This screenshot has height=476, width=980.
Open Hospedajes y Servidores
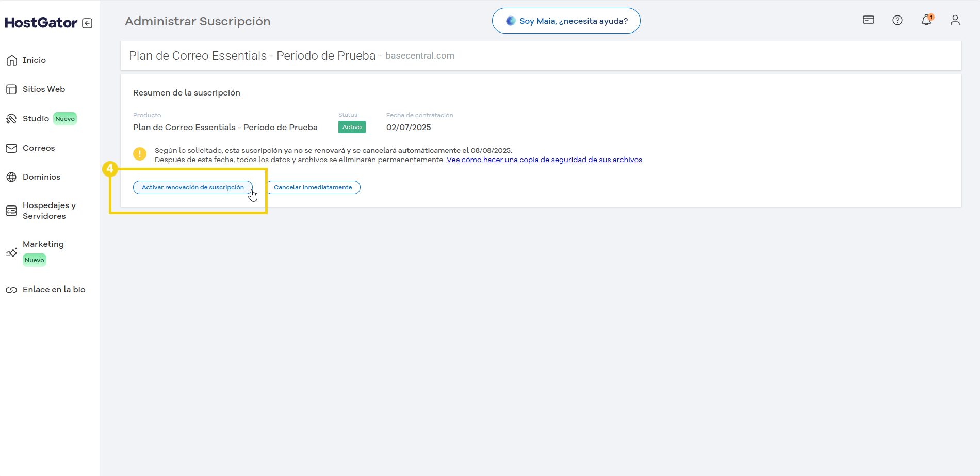click(49, 211)
